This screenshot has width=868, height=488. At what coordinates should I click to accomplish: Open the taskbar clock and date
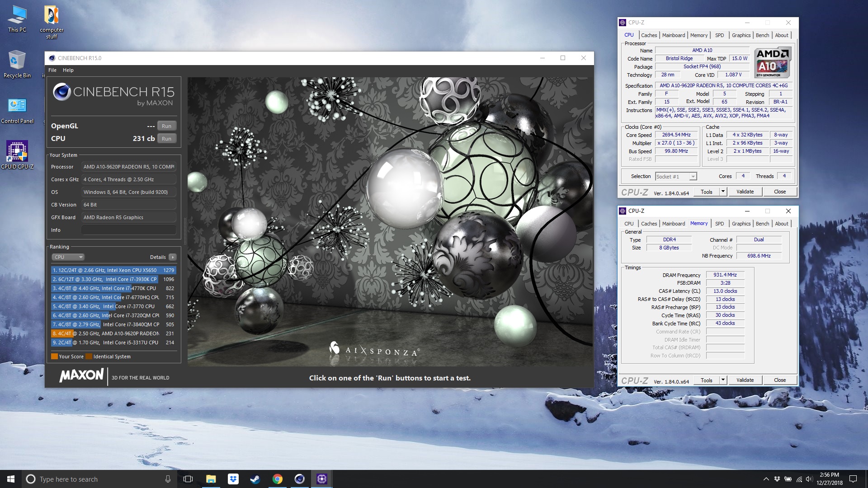click(x=830, y=479)
